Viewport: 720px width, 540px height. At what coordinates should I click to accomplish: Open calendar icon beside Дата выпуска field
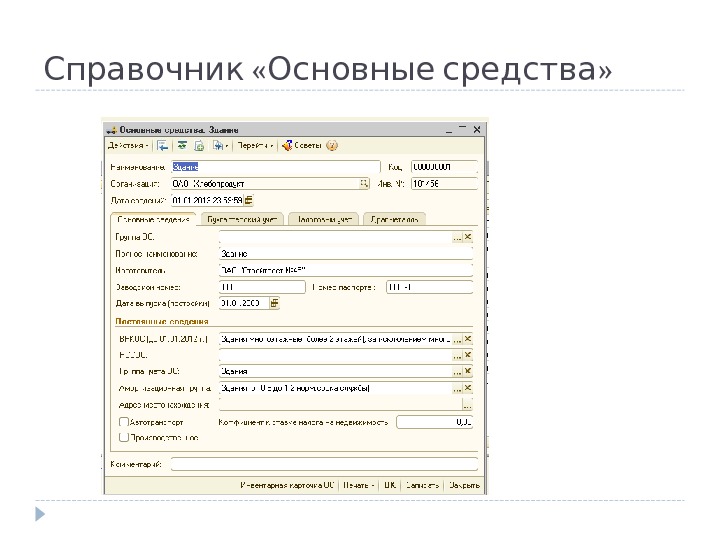[x=274, y=303]
